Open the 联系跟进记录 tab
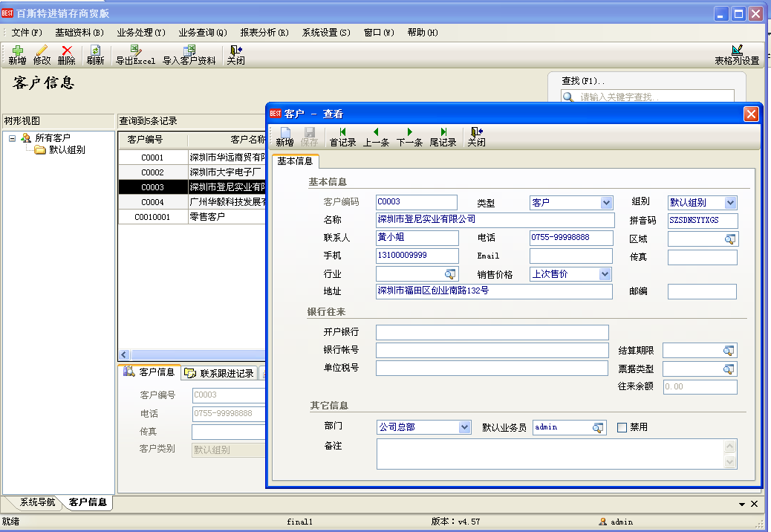The width and height of the screenshot is (771, 532). coord(220,373)
